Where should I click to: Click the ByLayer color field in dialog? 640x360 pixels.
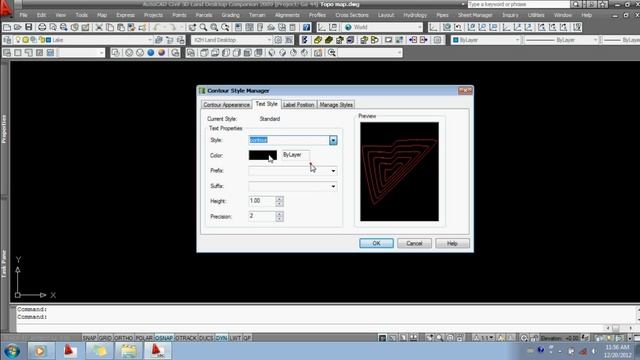pyautogui.click(x=296, y=155)
